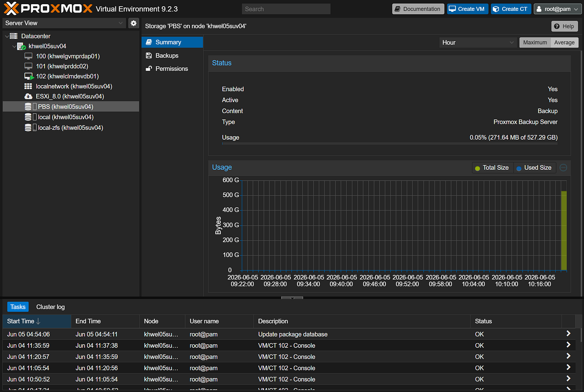Viewport: 584px width, 392px height.
Task: Open task details arrow for Update package database
Action: (568, 334)
